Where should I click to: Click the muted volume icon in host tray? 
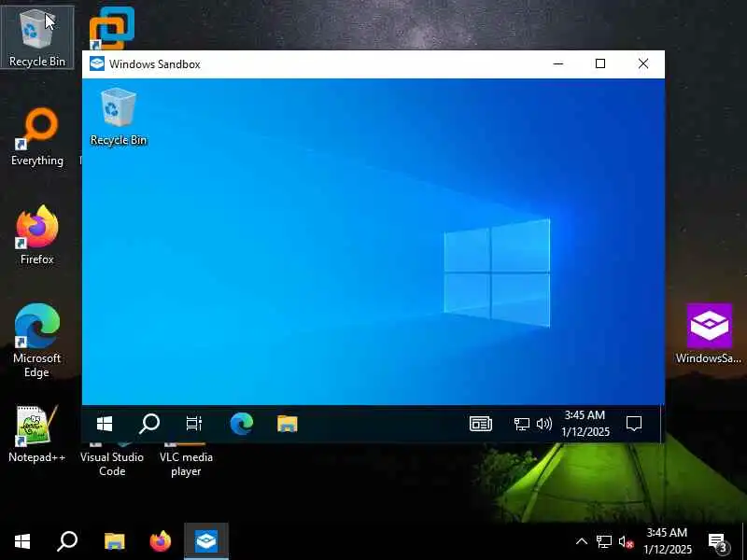[x=626, y=542]
